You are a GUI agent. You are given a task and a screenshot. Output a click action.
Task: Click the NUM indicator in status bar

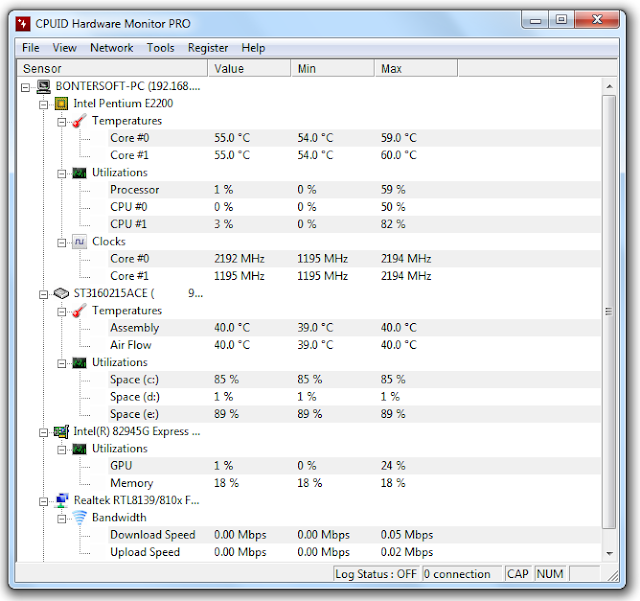(550, 574)
